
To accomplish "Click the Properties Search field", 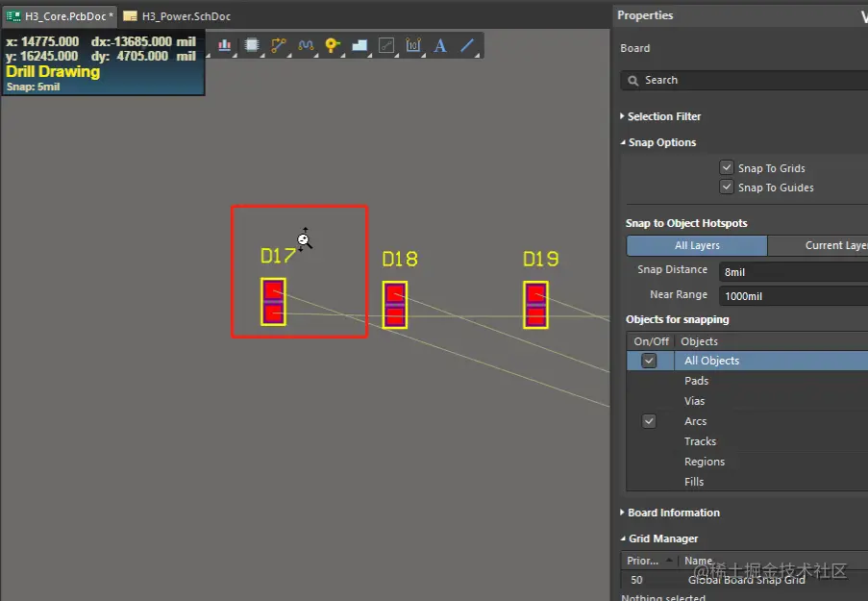I will [x=745, y=81].
